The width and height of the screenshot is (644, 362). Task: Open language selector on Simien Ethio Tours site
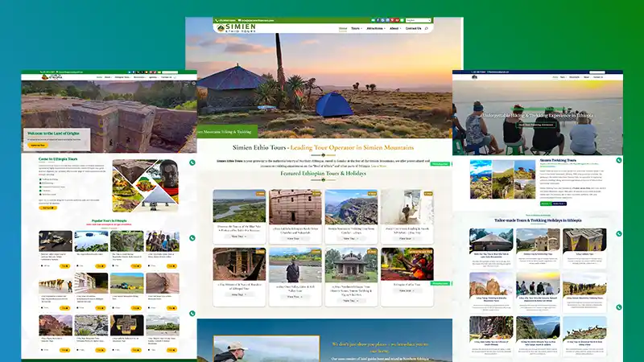418,20
